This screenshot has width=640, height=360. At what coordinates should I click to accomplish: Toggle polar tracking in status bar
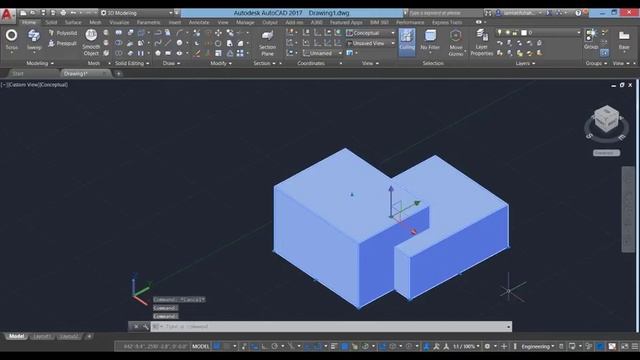[275, 346]
